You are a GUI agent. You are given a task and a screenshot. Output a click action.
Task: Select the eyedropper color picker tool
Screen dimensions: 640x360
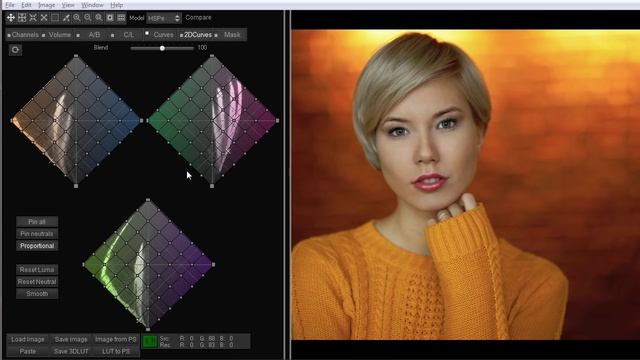pos(66,18)
